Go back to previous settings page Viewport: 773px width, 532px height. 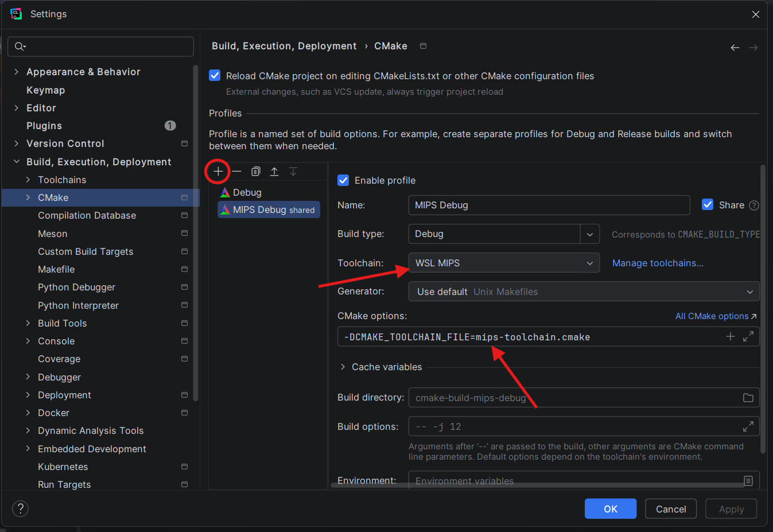pyautogui.click(x=735, y=48)
